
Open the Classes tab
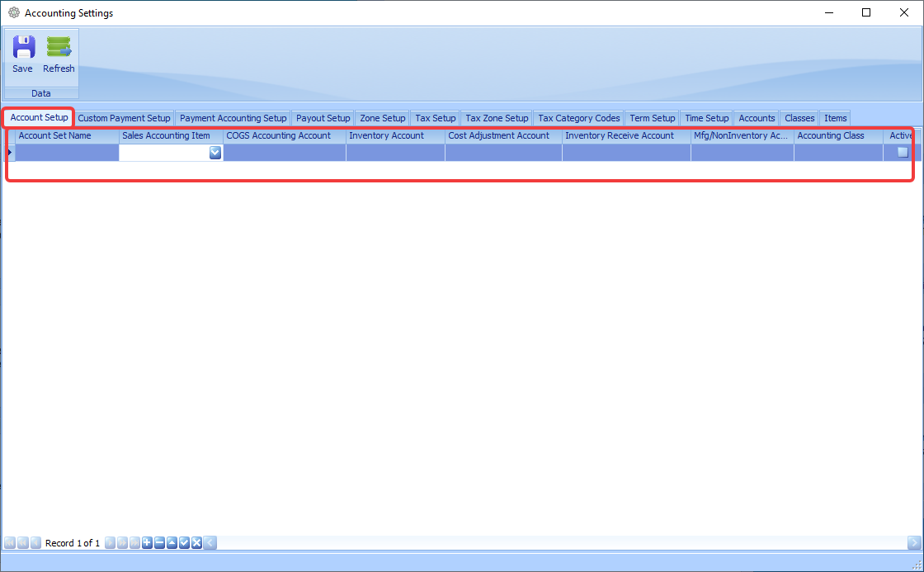pos(799,118)
